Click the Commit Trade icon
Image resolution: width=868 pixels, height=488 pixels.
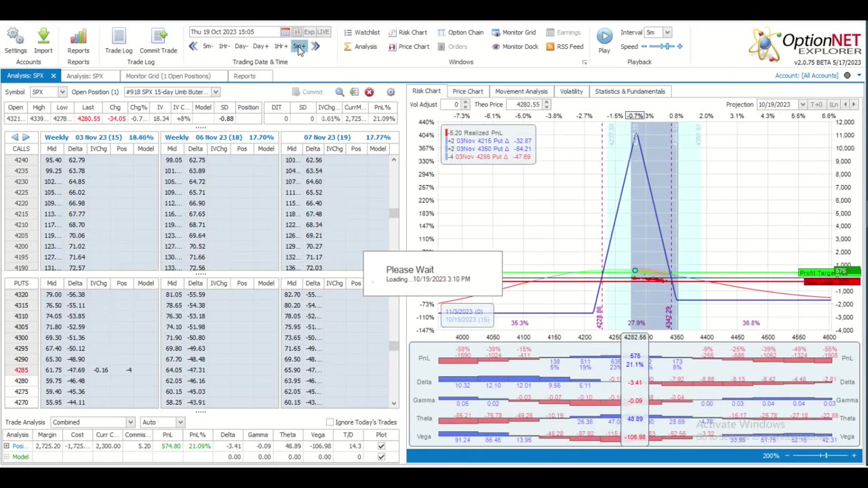click(159, 37)
